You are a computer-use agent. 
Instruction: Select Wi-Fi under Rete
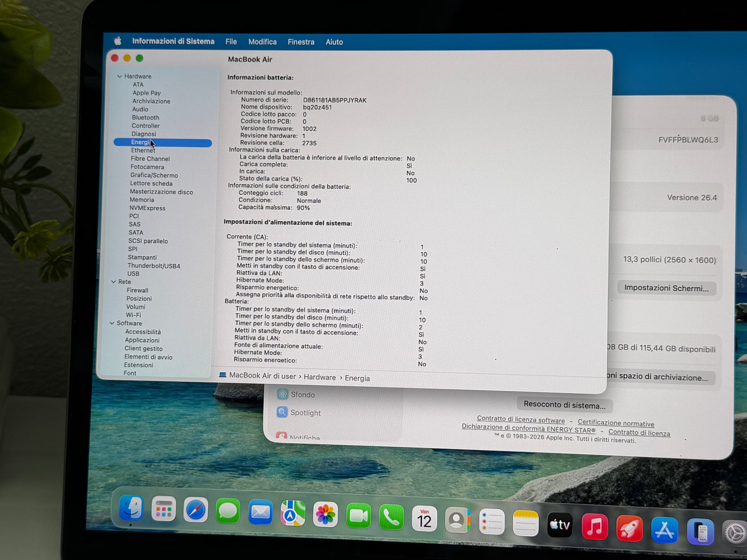133,315
